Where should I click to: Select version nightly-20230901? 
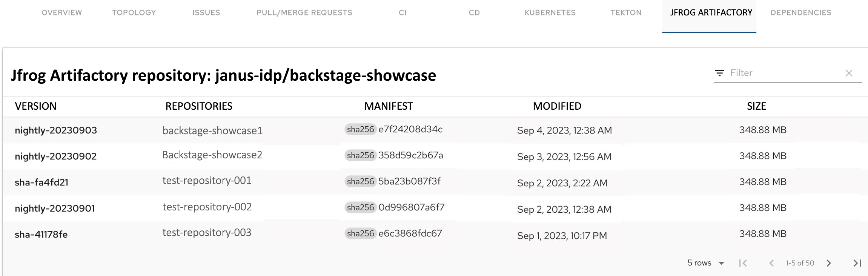pos(55,209)
